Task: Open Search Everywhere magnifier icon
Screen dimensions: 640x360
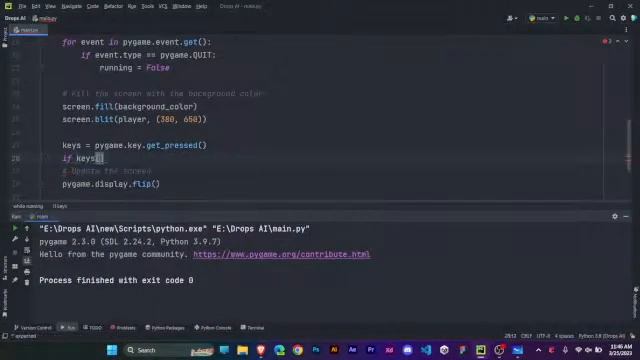Action: pyautogui.click(x=613, y=18)
